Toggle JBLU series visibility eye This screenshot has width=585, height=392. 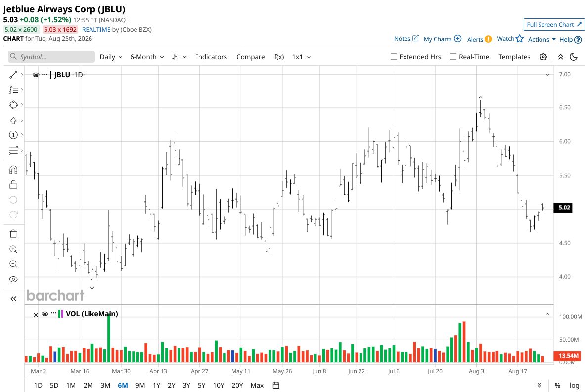pos(36,75)
